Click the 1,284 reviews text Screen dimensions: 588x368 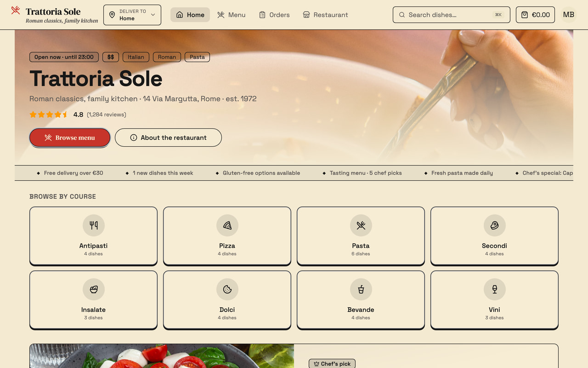[107, 115]
